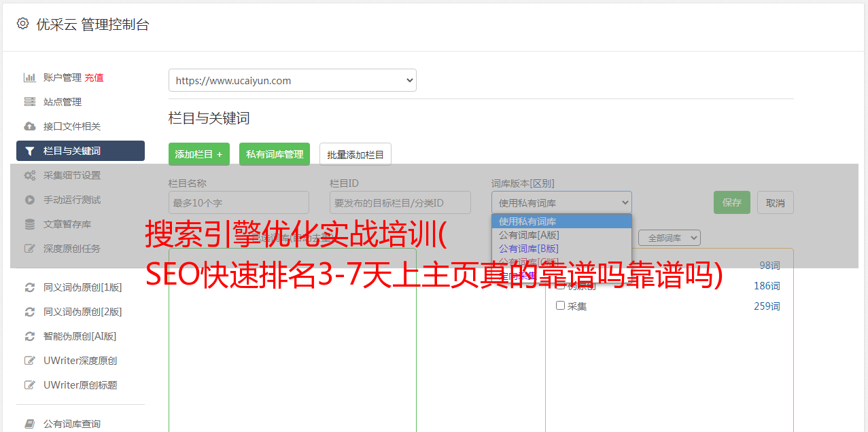
Task: Open UWriter原创标题 in sidebar
Action: pyautogui.click(x=80, y=385)
